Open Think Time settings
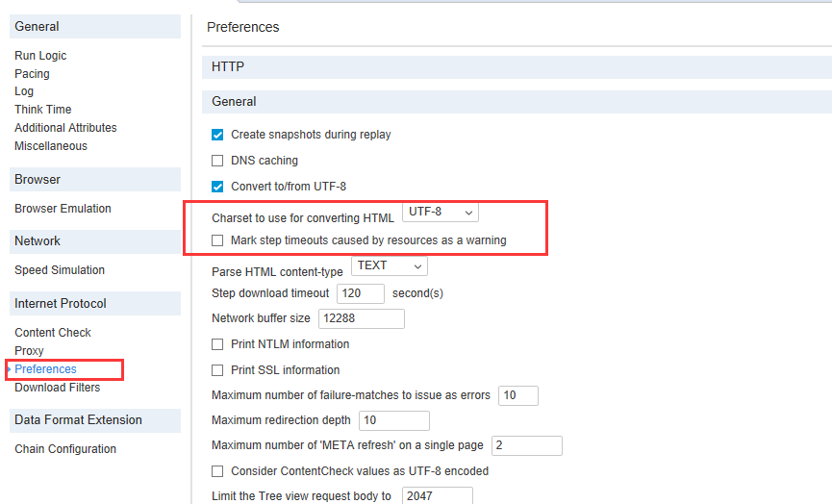Screen dimensions: 832x504 click(43, 110)
